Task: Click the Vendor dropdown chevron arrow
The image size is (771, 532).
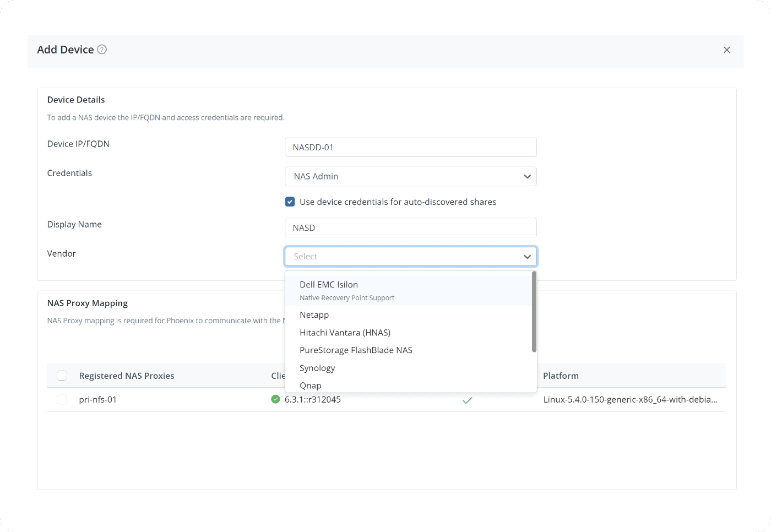Action: click(527, 257)
